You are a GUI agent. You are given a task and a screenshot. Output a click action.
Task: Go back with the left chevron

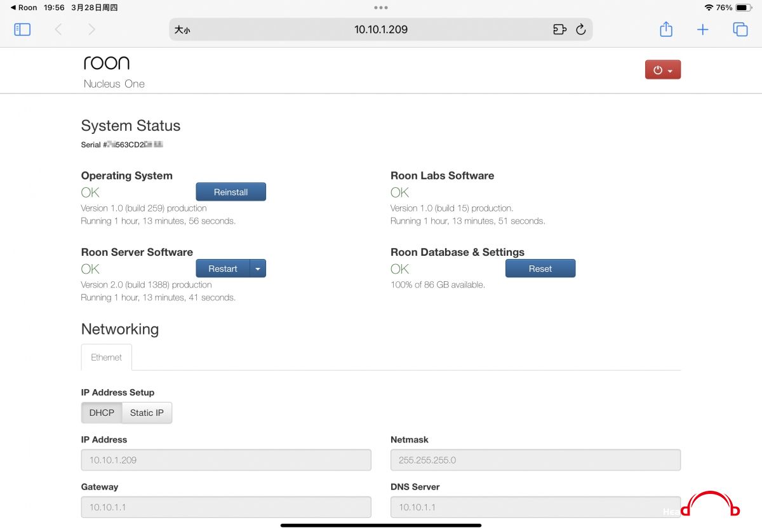58,29
